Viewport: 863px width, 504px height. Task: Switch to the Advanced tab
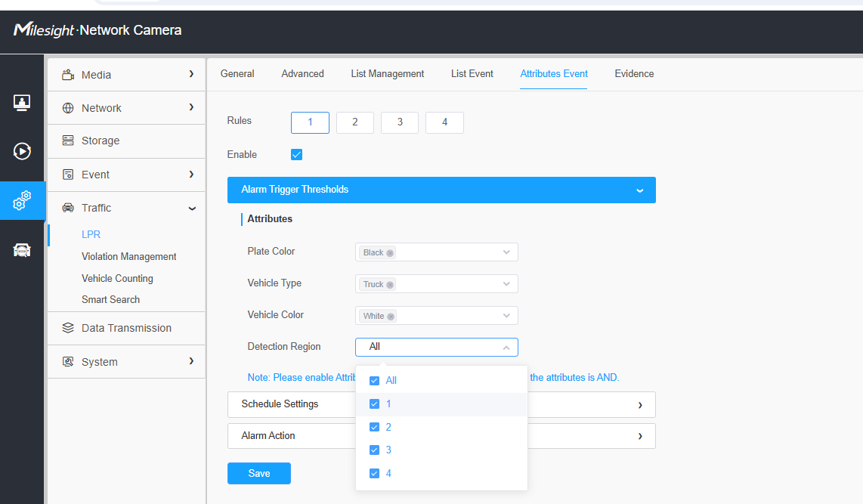(x=303, y=74)
